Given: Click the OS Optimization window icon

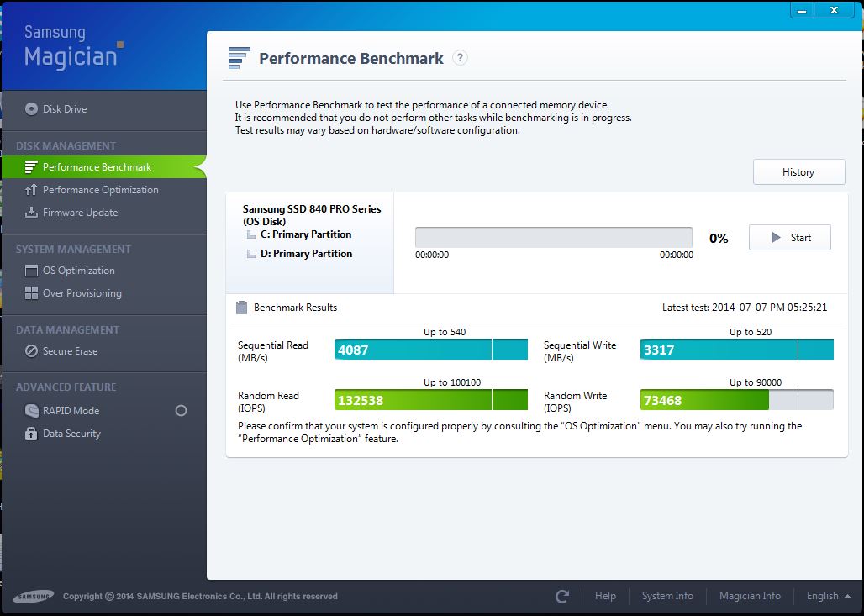Looking at the screenshot, I should pos(31,271).
